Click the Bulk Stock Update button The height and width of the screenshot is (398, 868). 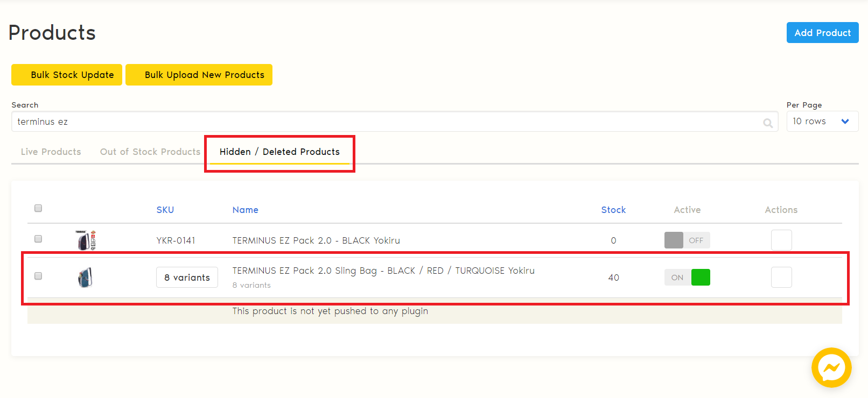point(67,75)
